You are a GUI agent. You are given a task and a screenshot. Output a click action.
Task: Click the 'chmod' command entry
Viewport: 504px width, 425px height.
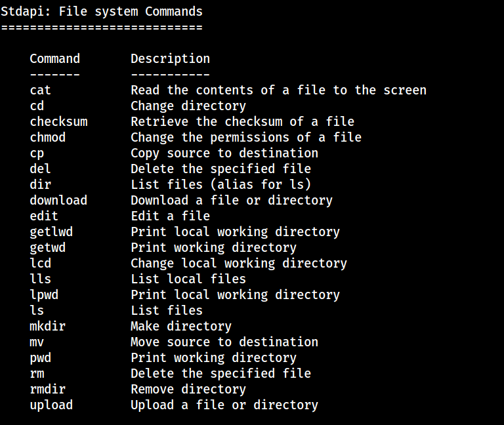pyautogui.click(x=47, y=138)
